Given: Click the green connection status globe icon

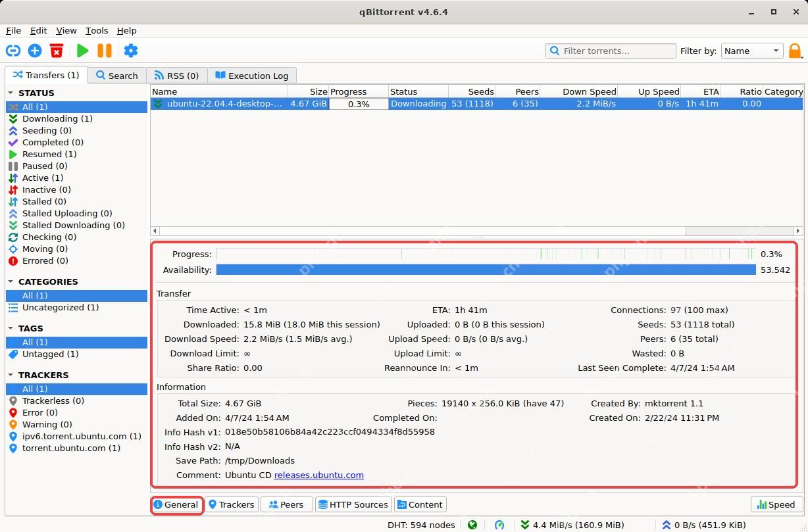Looking at the screenshot, I should coord(472,525).
